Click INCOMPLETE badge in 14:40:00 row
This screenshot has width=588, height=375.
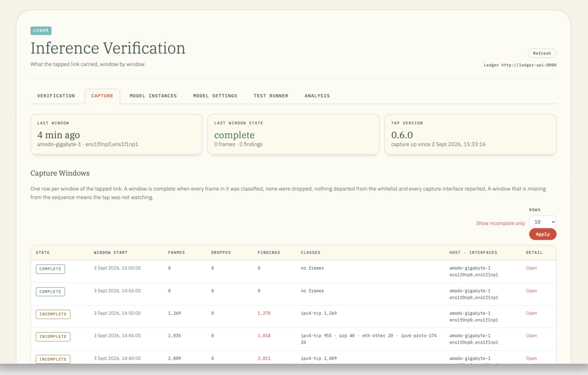pyautogui.click(x=53, y=359)
